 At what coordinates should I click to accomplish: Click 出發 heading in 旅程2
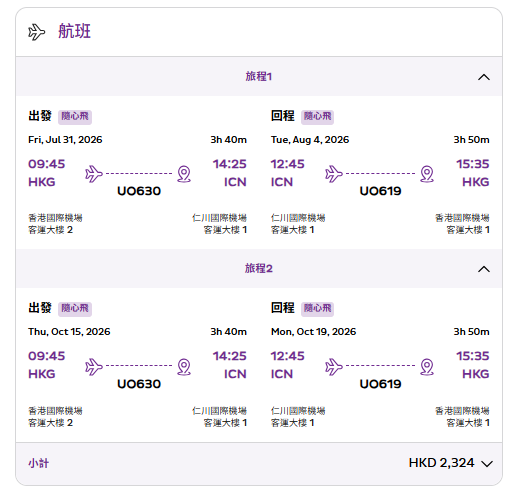40,308
